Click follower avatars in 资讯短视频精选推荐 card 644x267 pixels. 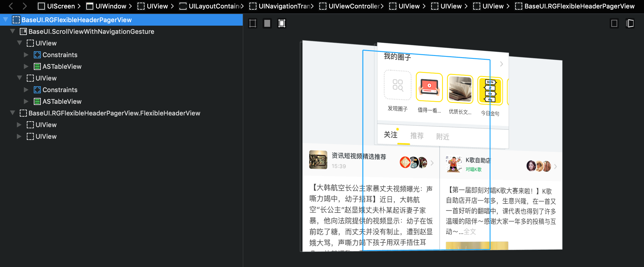(x=414, y=162)
